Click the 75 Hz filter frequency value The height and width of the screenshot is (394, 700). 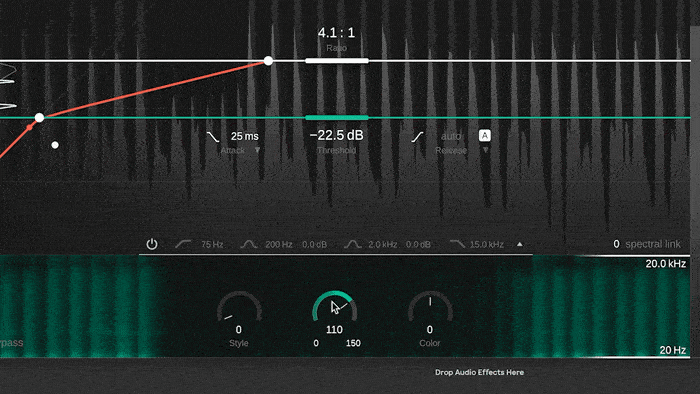point(212,245)
